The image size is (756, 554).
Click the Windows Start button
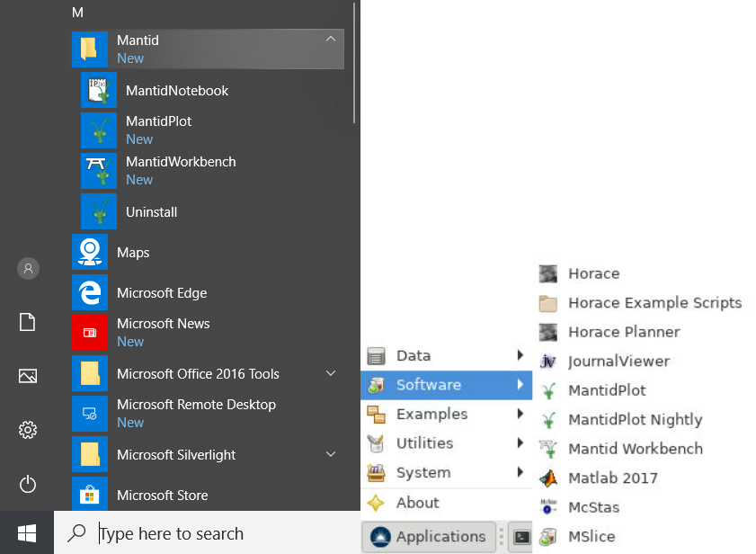click(27, 533)
